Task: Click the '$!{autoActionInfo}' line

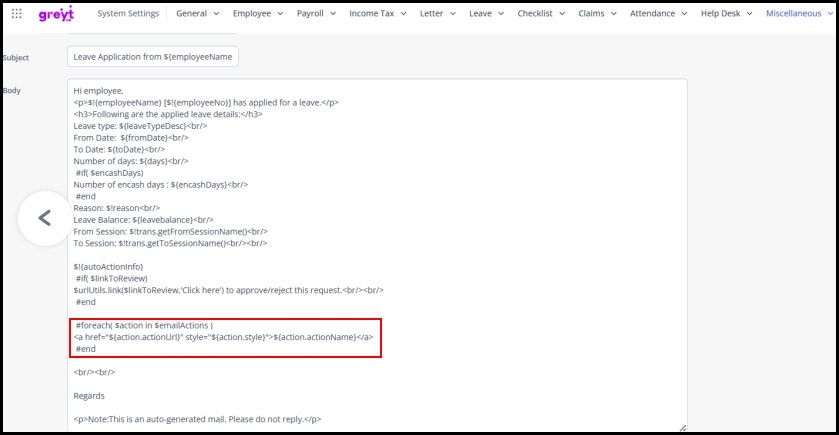Action: pyautogui.click(x=109, y=267)
